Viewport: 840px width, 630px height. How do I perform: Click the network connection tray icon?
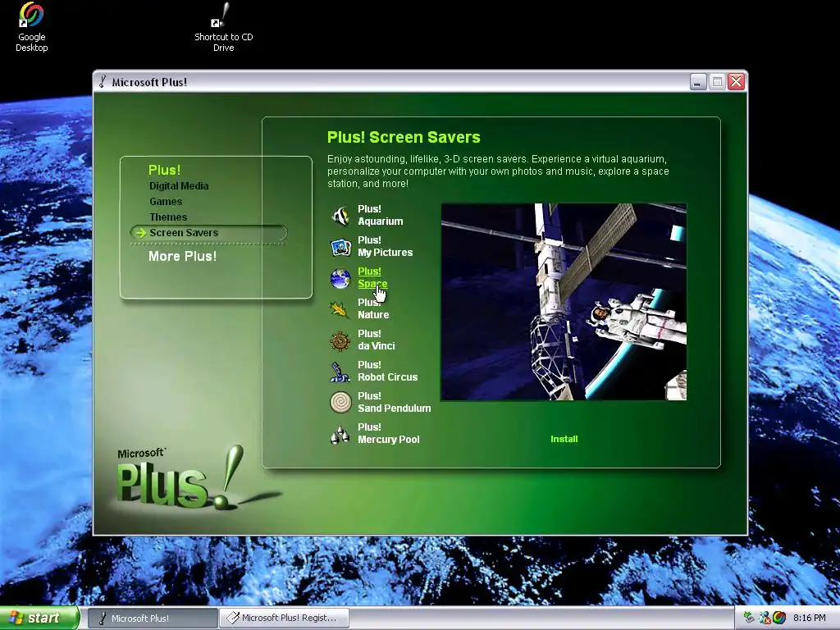pos(765,618)
